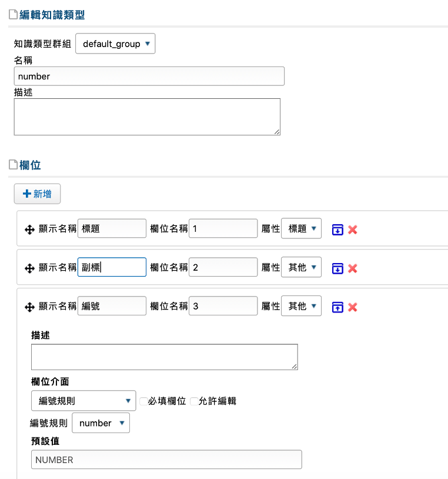Expand details of the 副標 field row
This screenshot has width=448, height=479.
point(337,268)
